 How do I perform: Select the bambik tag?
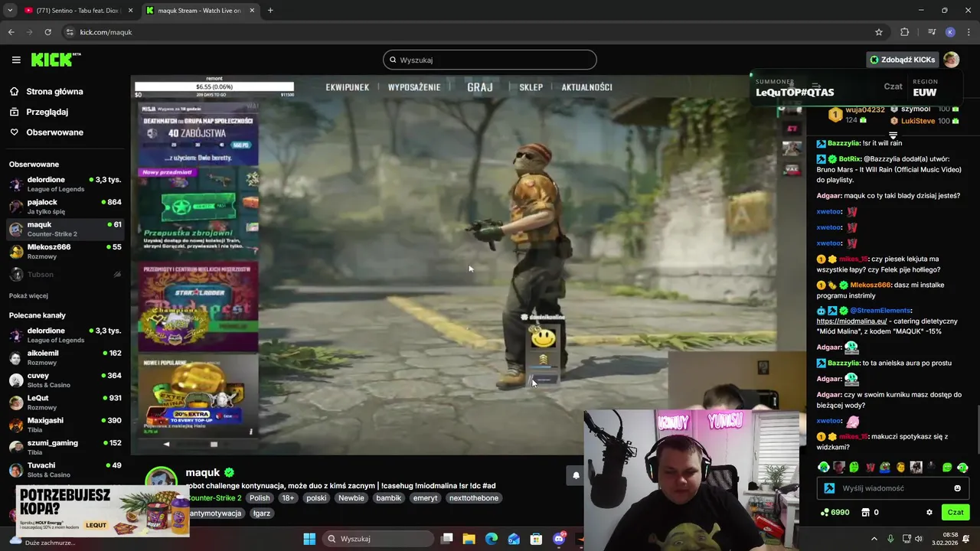pyautogui.click(x=388, y=498)
